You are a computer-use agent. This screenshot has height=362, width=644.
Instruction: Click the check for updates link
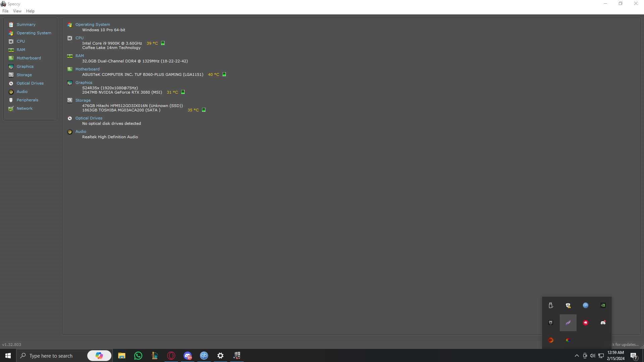coord(625,345)
